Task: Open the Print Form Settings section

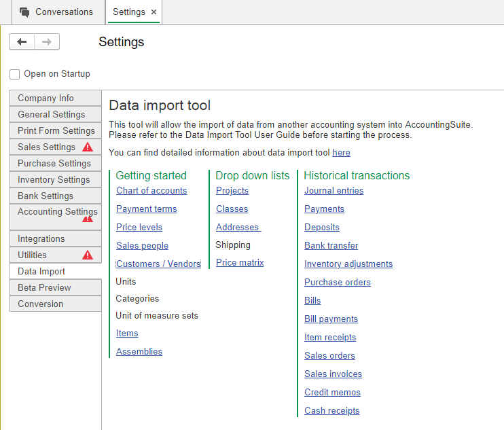Action: click(55, 131)
